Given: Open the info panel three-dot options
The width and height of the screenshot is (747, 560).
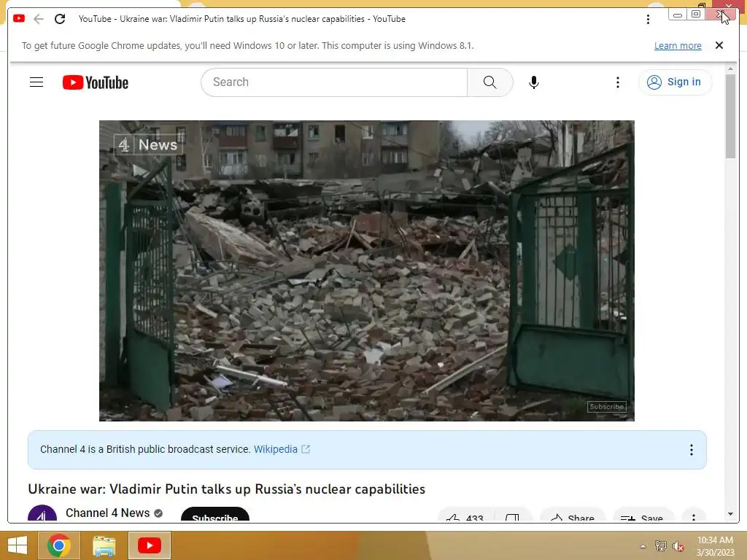Looking at the screenshot, I should (692, 450).
